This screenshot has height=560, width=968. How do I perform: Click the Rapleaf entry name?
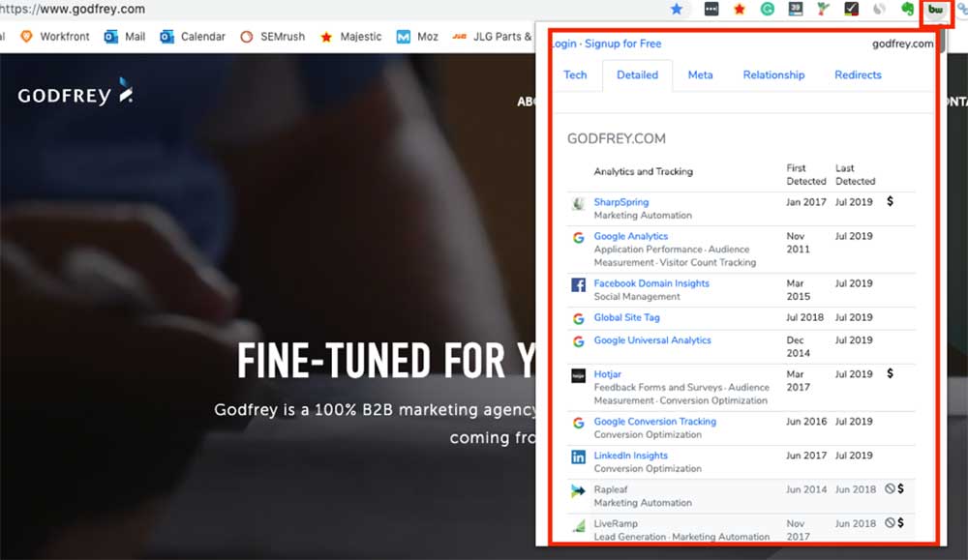pos(611,489)
